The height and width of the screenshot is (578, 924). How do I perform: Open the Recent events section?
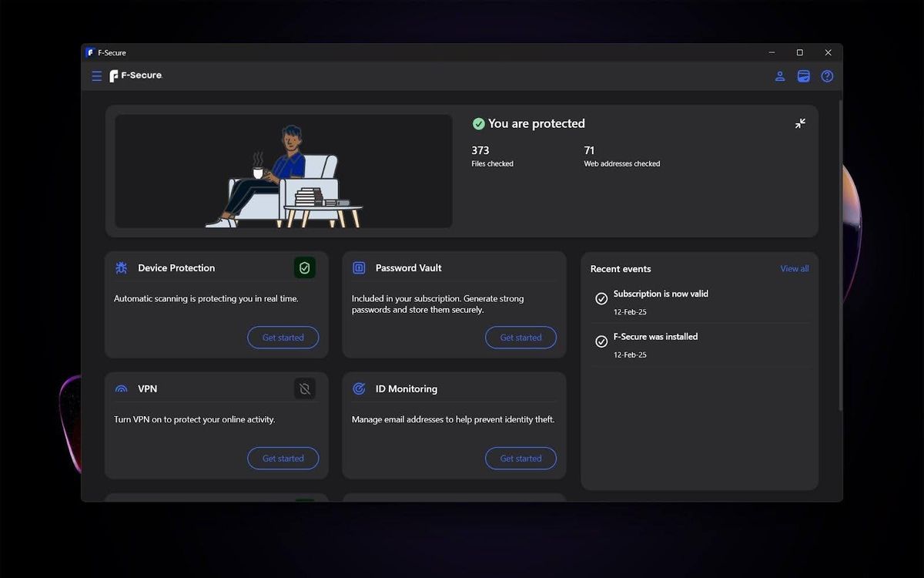click(x=621, y=268)
